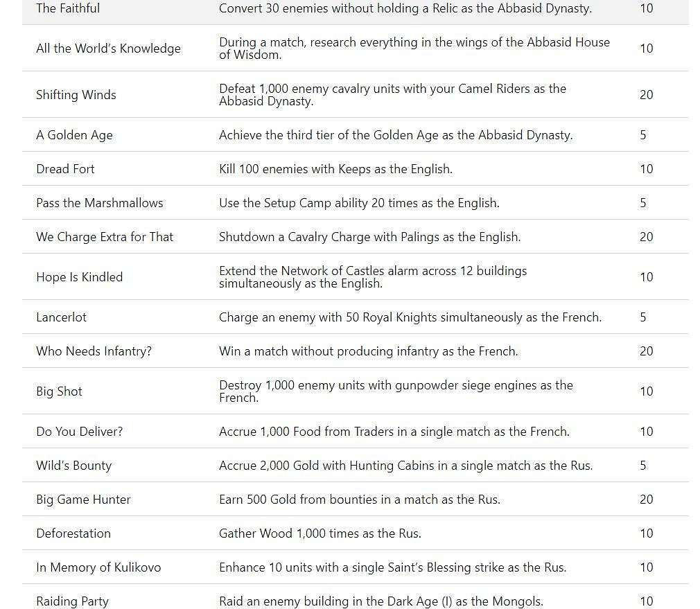Viewport: 700px width, 609px height.
Task: Click the 'Raiding Party' achievement title
Action: (x=72, y=601)
